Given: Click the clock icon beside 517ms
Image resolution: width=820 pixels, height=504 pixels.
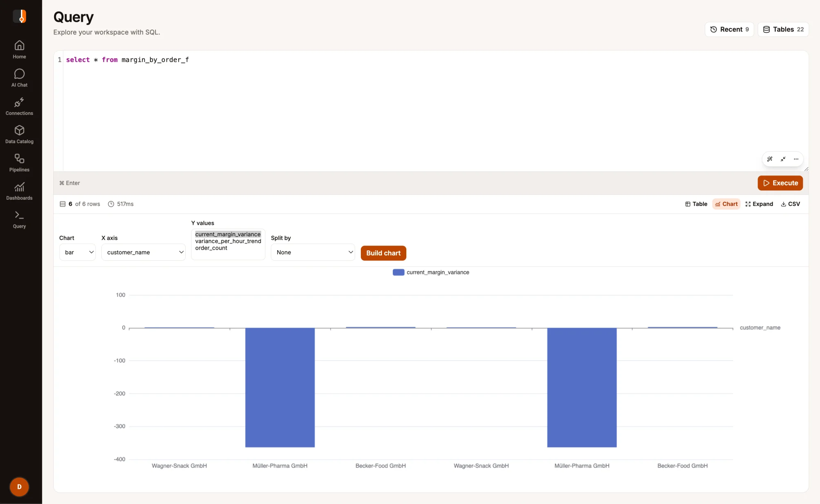Looking at the screenshot, I should click(x=111, y=204).
